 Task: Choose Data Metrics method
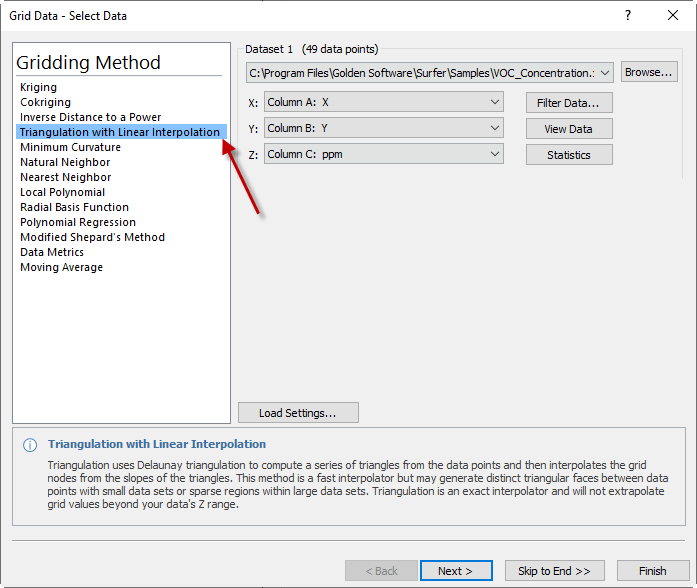52,252
